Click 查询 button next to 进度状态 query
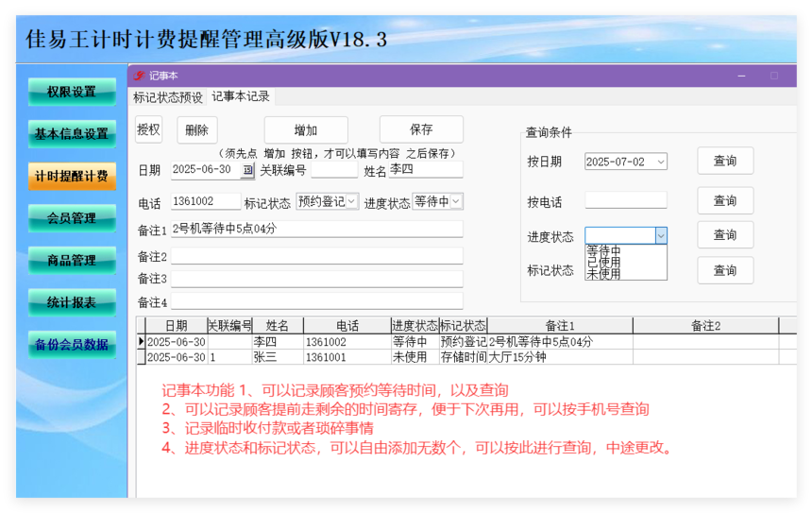This screenshot has height=513, width=812. (x=725, y=234)
